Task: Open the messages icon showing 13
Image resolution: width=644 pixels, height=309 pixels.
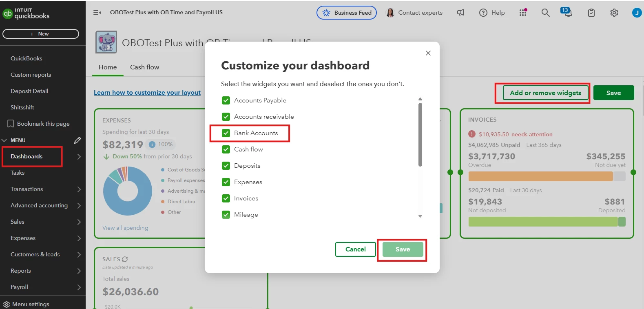Action: [566, 12]
